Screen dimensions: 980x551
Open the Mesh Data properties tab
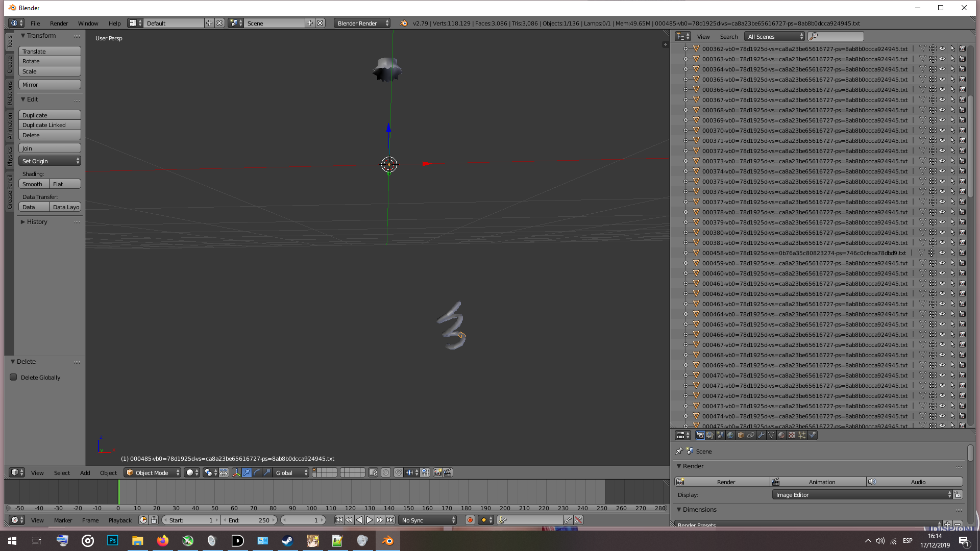pyautogui.click(x=771, y=435)
